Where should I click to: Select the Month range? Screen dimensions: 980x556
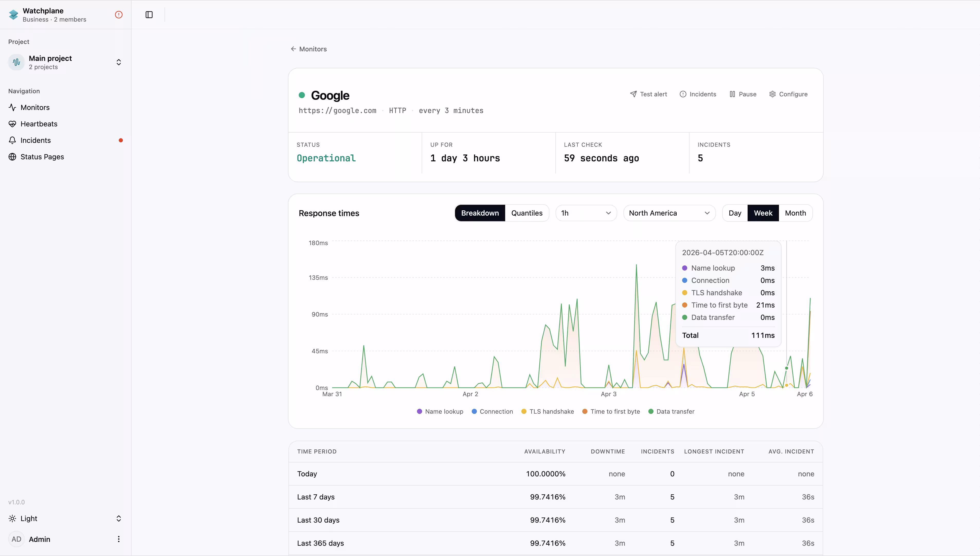click(795, 213)
